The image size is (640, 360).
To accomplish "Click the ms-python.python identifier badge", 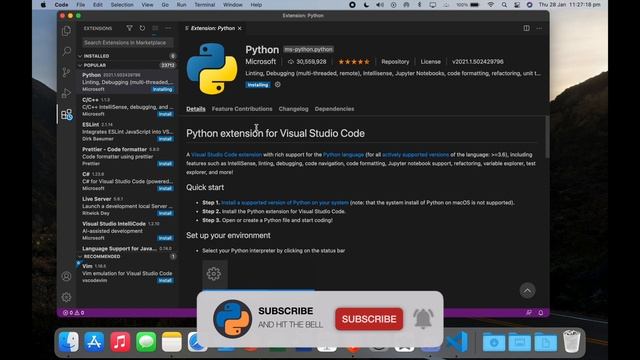I will pyautogui.click(x=309, y=49).
